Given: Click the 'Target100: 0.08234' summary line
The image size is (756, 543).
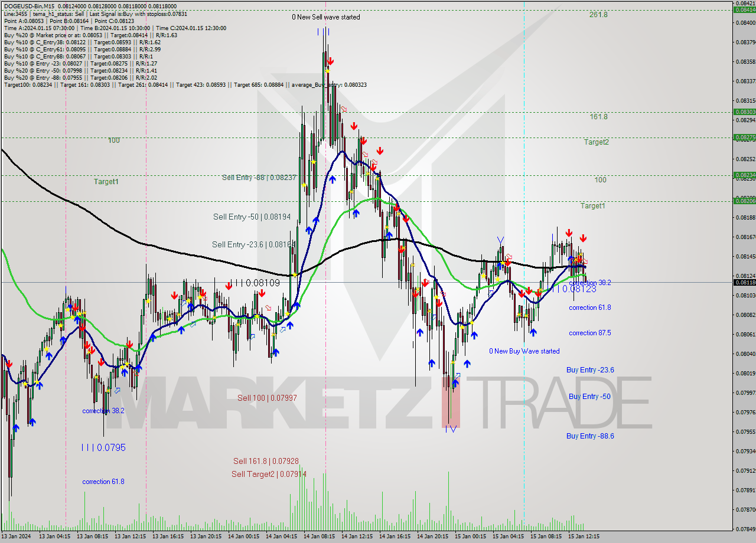Looking at the screenshot, I should click(185, 84).
